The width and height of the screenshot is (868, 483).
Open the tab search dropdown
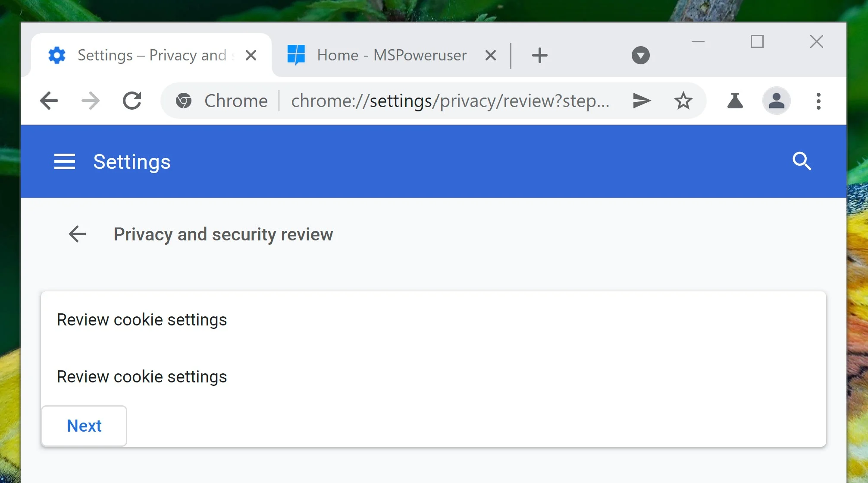point(640,55)
